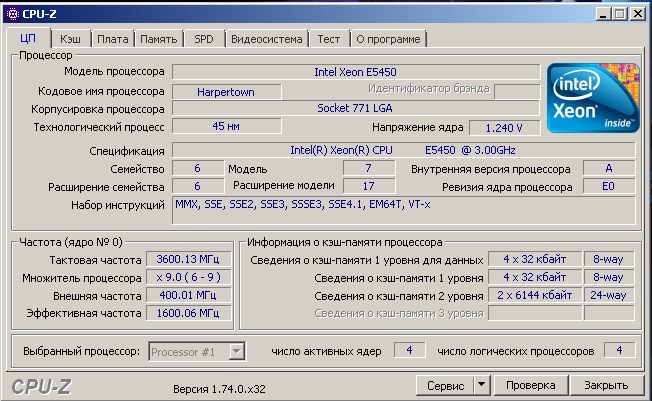The height and width of the screenshot is (401, 652).
Task: Click the Семейство value 6
Action: 198,168
